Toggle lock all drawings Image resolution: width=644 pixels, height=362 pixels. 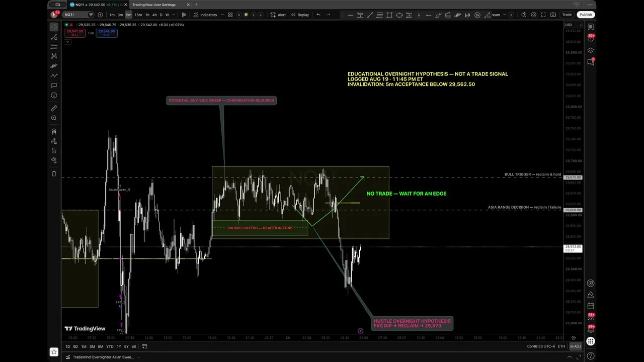54,151
